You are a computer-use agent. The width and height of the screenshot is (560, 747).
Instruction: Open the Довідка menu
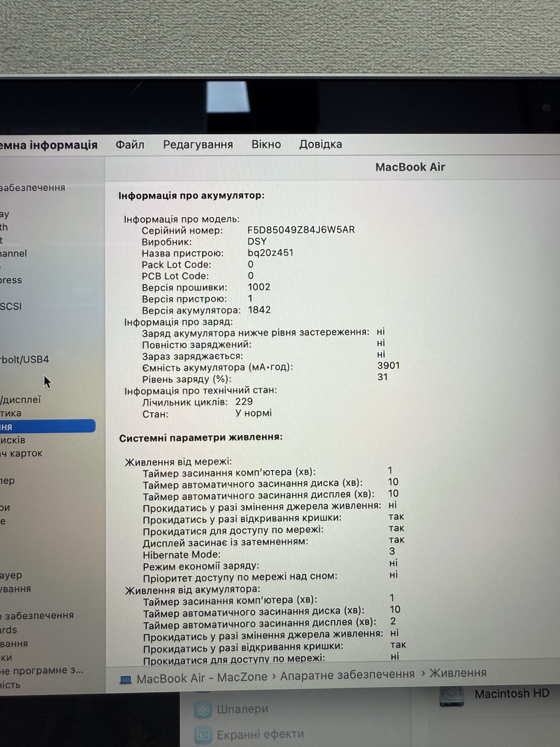coord(320,144)
